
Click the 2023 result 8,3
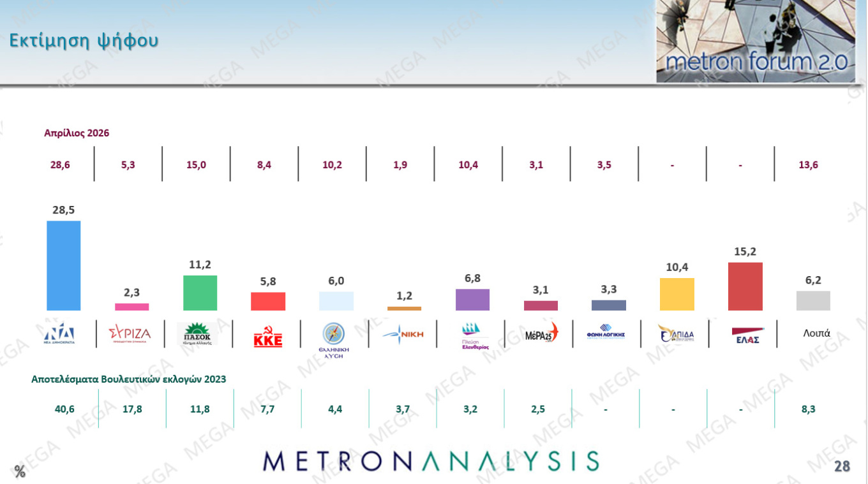(x=807, y=409)
